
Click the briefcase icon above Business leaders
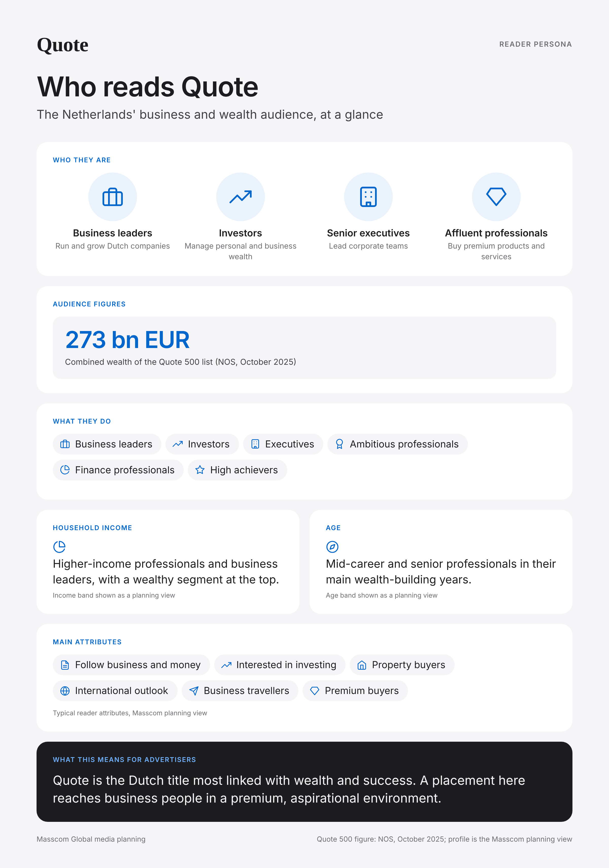(x=112, y=197)
